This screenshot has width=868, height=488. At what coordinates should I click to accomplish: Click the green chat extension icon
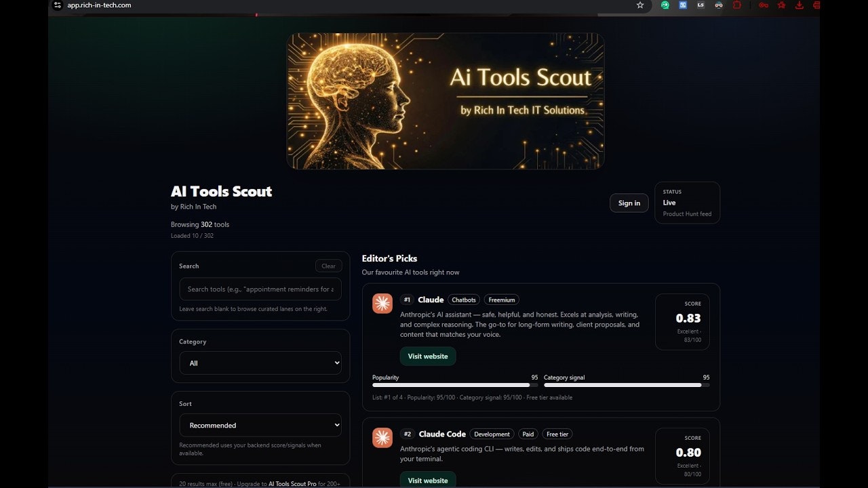click(x=665, y=5)
